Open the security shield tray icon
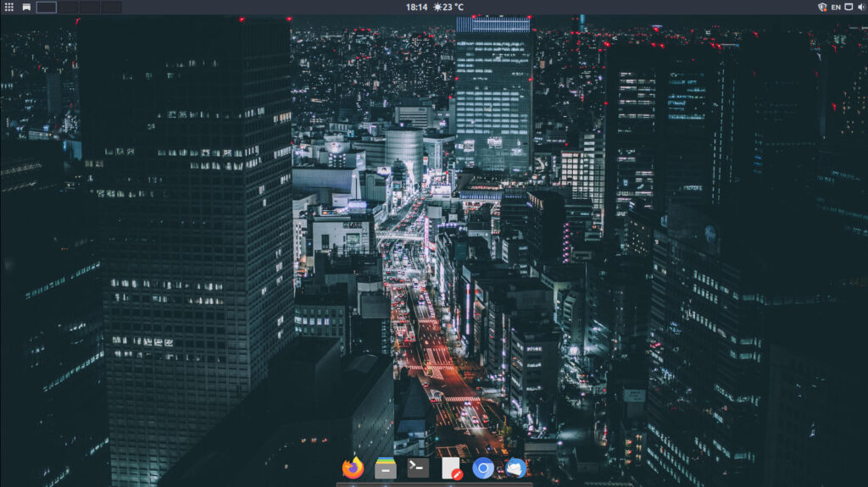Viewport: 868px width, 487px height. click(821, 7)
